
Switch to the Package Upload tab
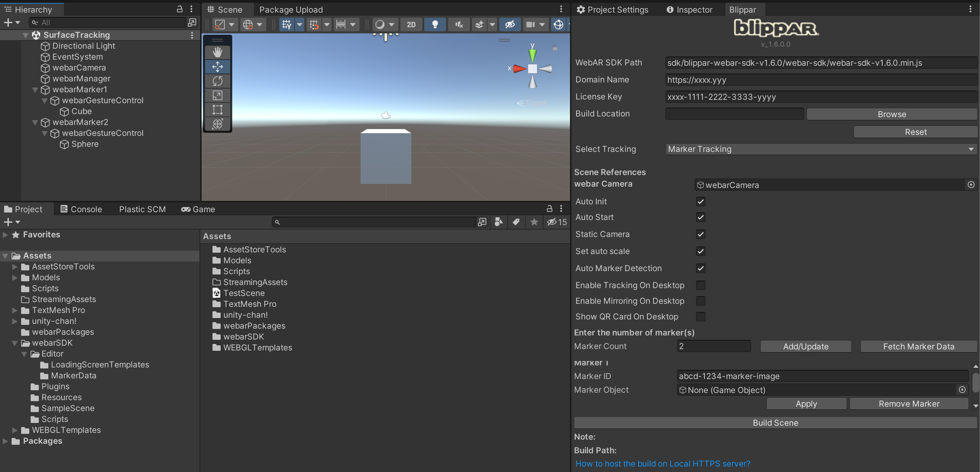[291, 10]
